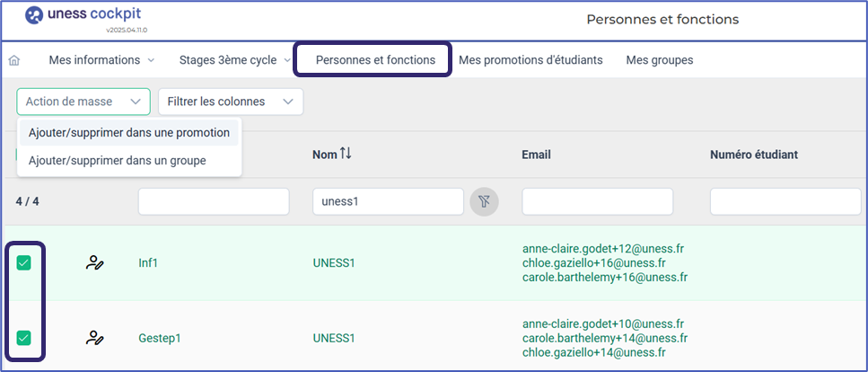Screen dimensions: 868x372
Task: Open the Action de masse dropdown
Action: [83, 102]
